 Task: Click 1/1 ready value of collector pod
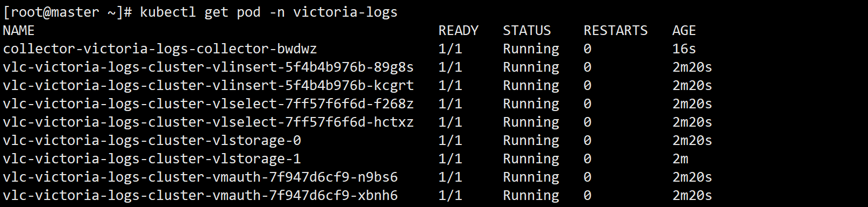tap(451, 49)
